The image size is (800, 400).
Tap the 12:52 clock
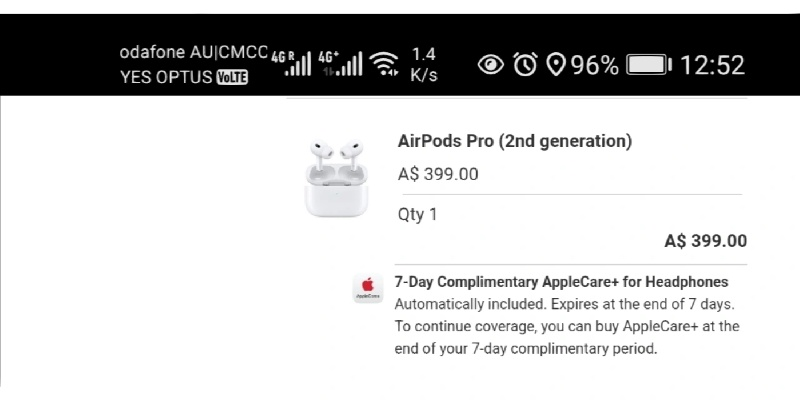pos(712,65)
